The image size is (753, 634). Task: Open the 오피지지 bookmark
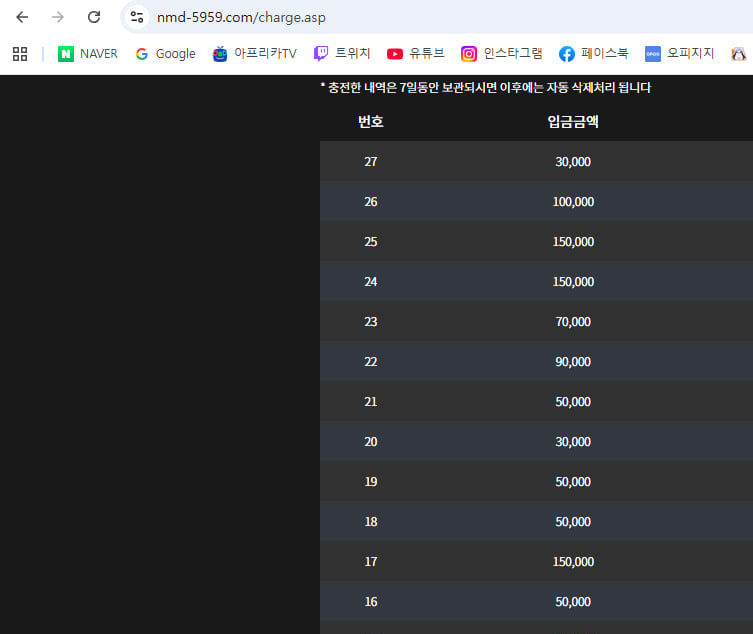click(x=679, y=54)
